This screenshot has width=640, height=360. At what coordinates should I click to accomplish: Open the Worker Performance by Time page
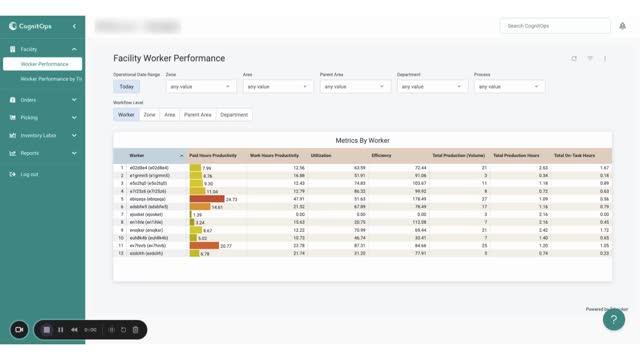51,79
